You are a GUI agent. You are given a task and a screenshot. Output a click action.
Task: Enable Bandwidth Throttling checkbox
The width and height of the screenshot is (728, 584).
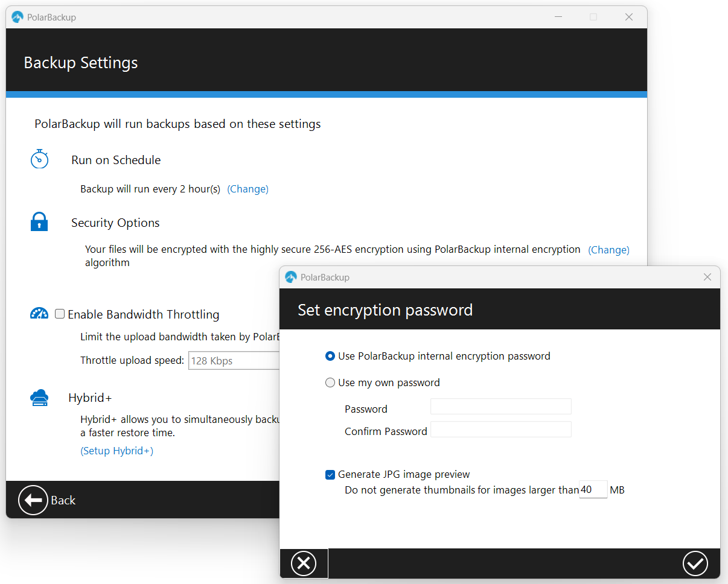pyautogui.click(x=60, y=314)
